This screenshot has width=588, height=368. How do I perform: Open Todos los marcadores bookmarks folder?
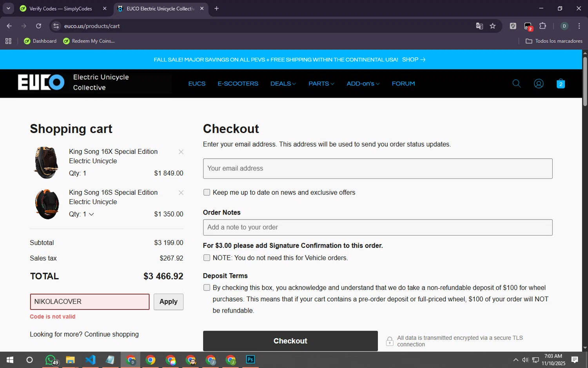[x=554, y=41]
